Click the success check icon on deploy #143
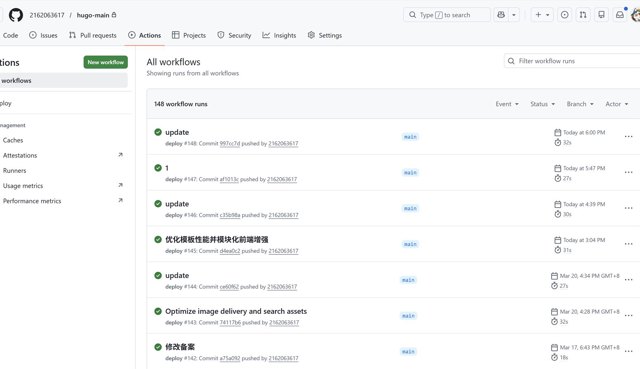The image size is (640, 369). (x=158, y=311)
